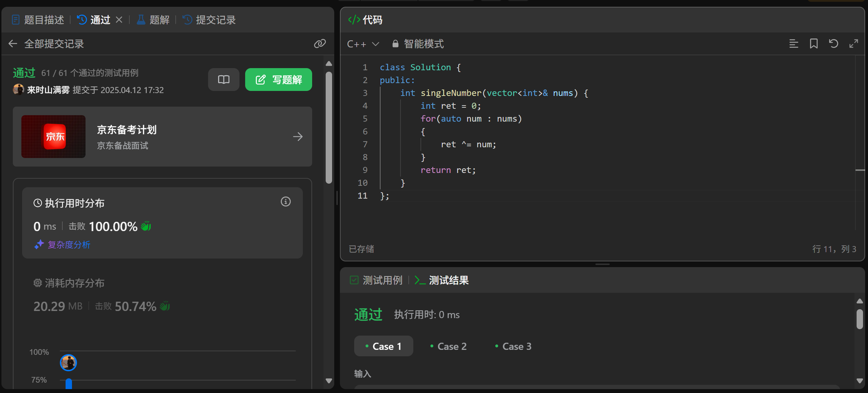Click the green 写题解 button
Image resolution: width=868 pixels, height=393 pixels.
278,79
